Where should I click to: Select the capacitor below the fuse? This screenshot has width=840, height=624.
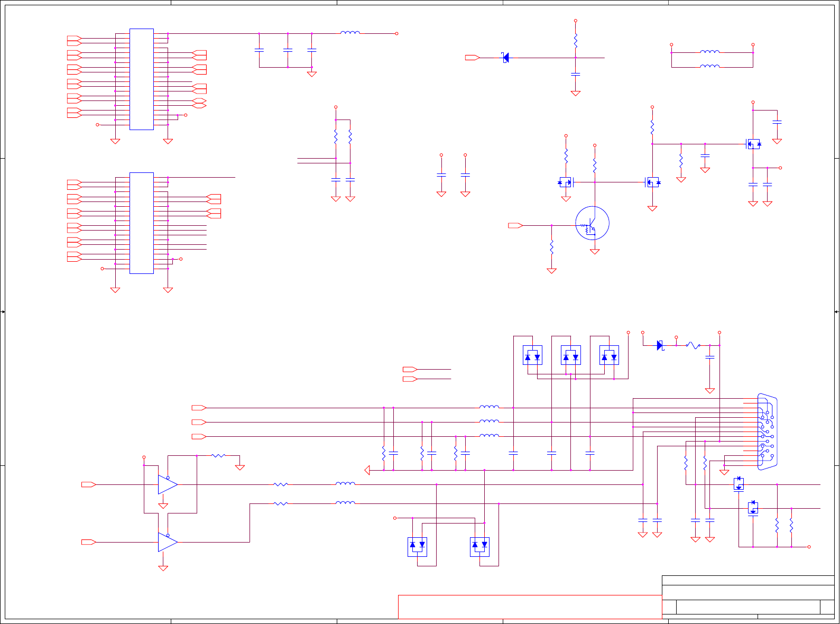[710, 358]
